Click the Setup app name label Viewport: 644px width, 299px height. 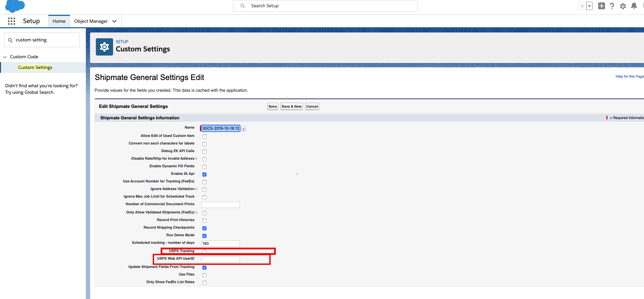[x=31, y=21]
